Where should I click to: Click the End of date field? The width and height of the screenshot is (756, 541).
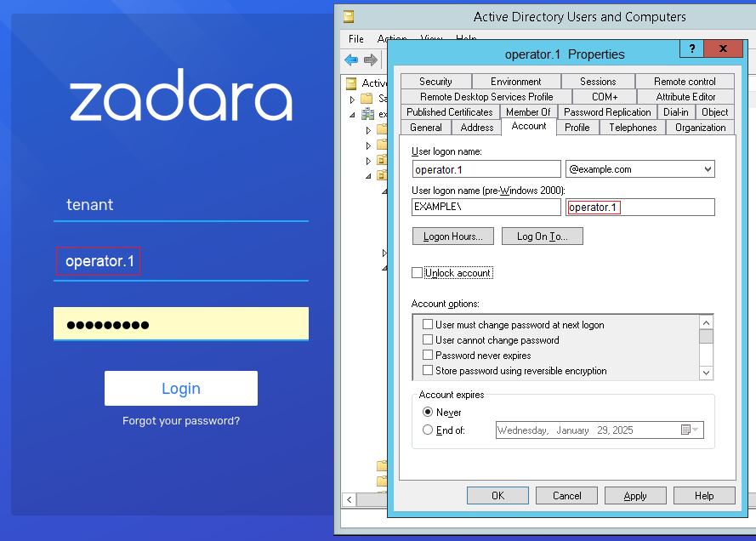600,430
